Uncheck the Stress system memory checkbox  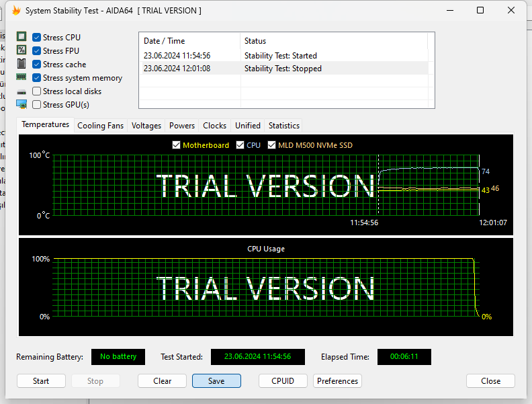(37, 78)
